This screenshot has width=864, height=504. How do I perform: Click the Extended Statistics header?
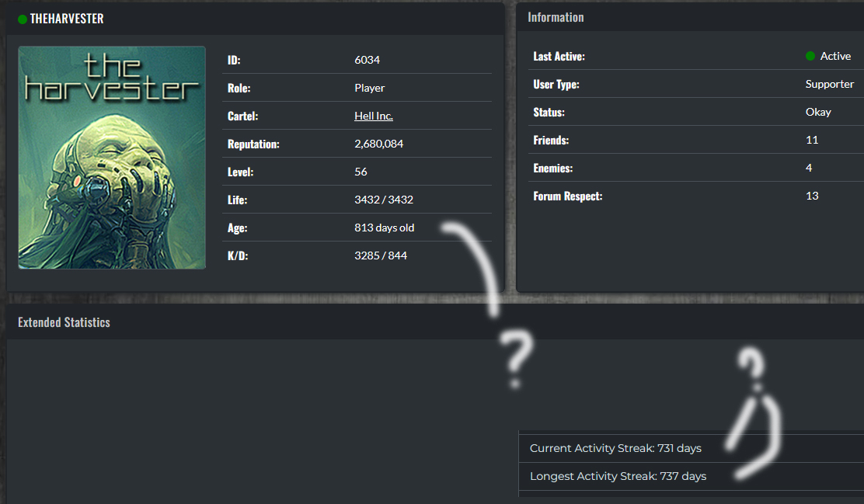coord(64,322)
